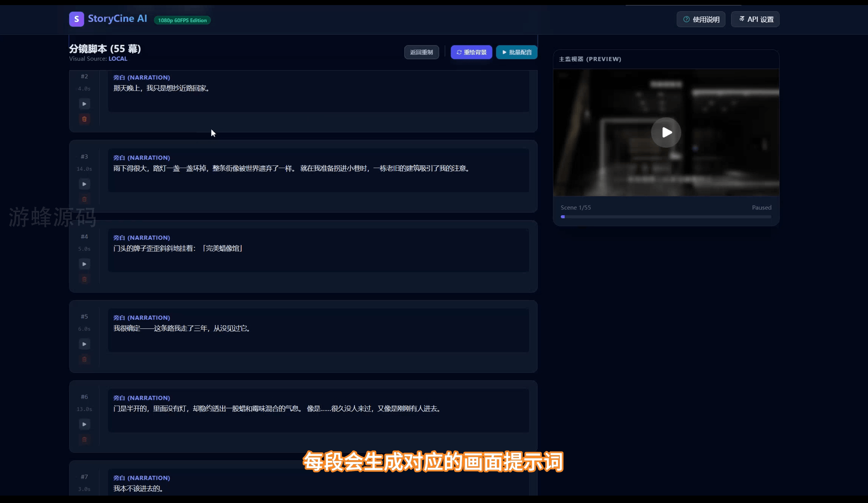Click the LOCAL visual source label
The image size is (868, 503).
pos(118,59)
